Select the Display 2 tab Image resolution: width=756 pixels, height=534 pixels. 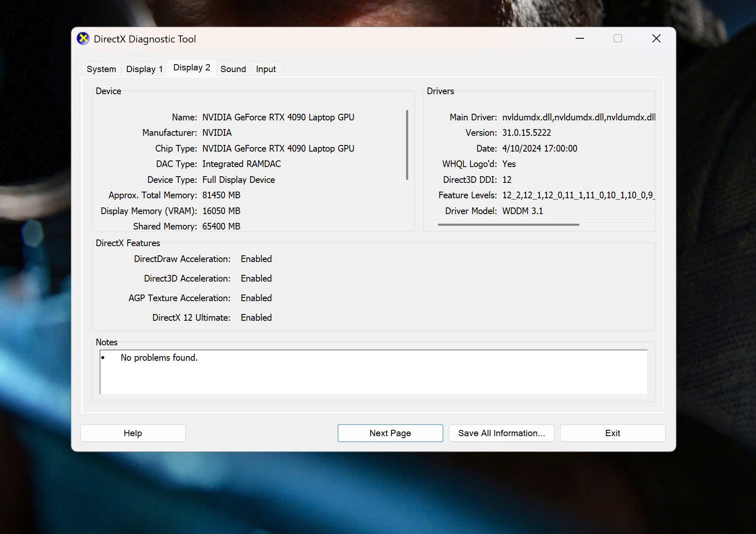point(192,68)
